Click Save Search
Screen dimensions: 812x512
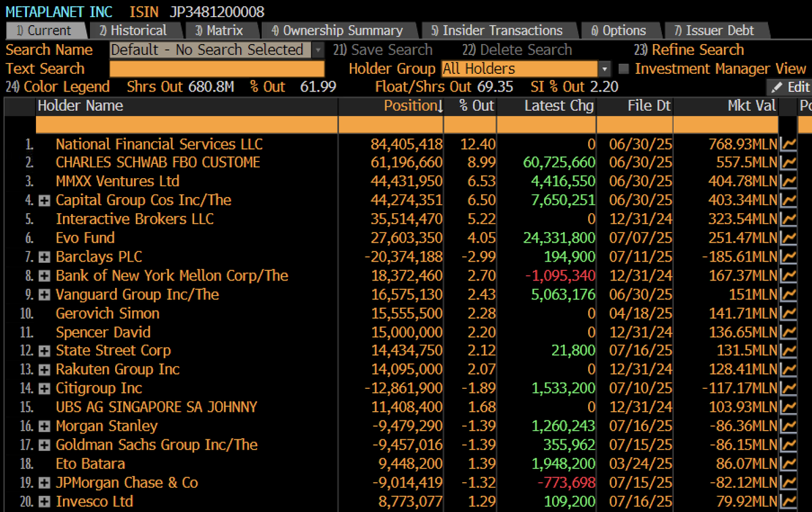(382, 50)
